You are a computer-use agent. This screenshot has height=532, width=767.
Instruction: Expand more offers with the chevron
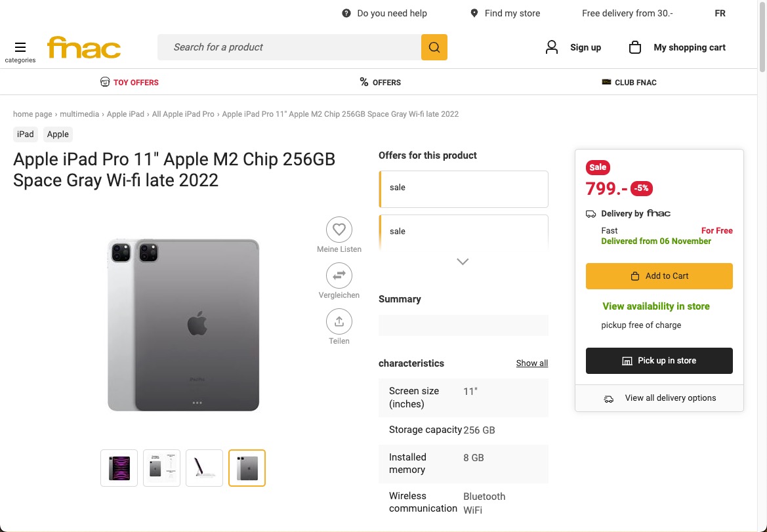[463, 261]
